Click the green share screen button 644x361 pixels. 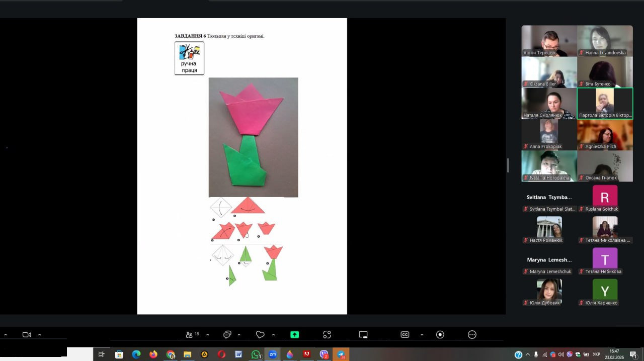pyautogui.click(x=294, y=335)
